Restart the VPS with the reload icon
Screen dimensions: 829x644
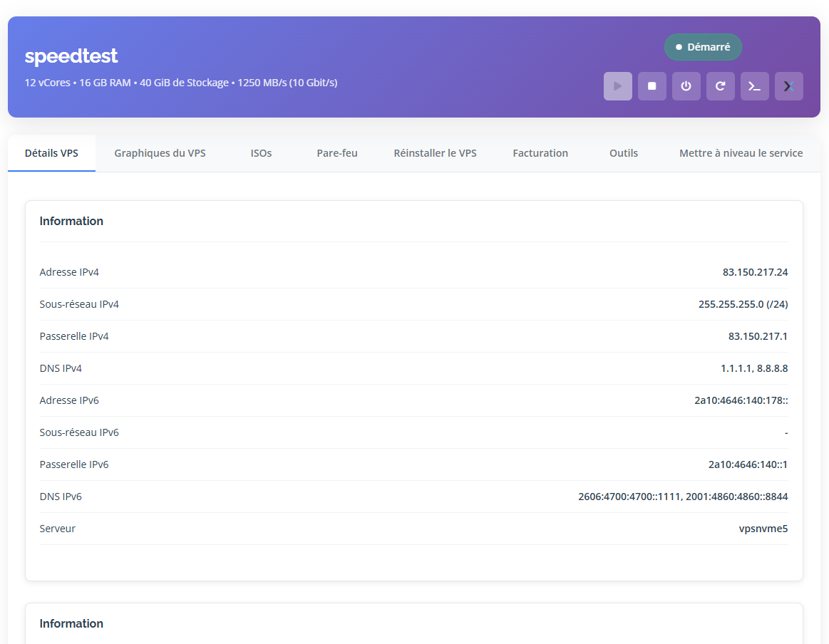(720, 86)
